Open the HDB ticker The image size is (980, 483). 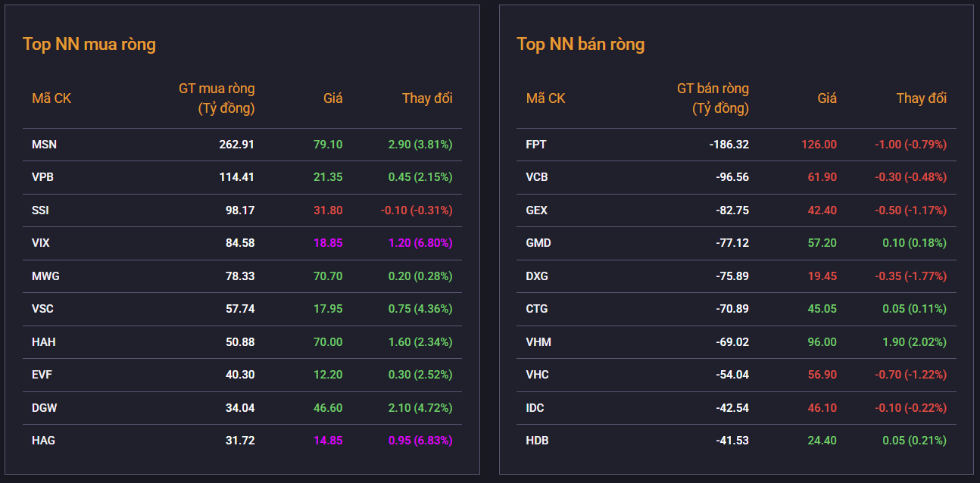pyautogui.click(x=538, y=441)
